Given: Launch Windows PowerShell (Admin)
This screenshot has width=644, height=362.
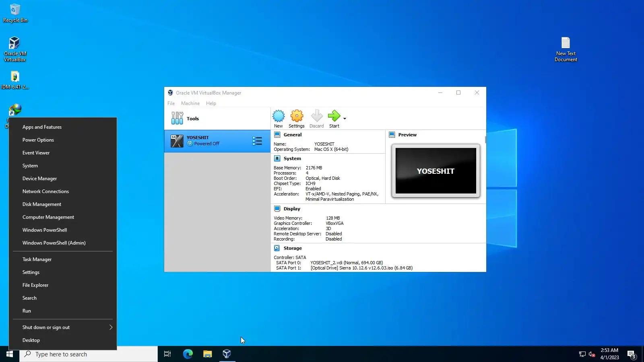Looking at the screenshot, I should click(x=63, y=243).
